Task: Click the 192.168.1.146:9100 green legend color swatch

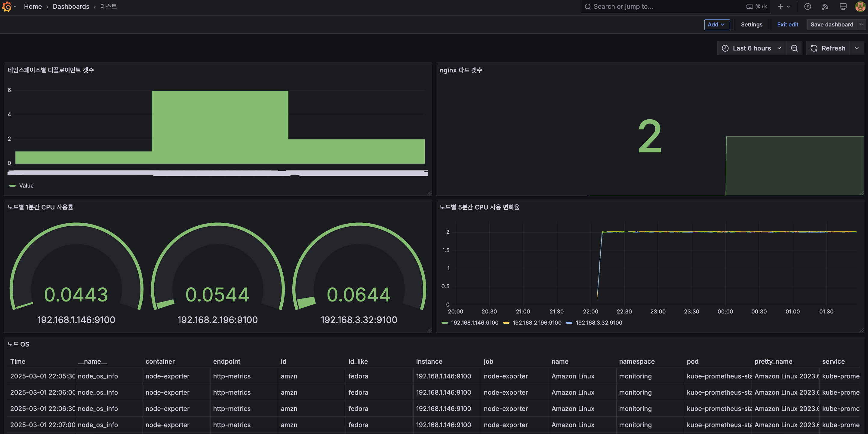Action: click(x=445, y=322)
